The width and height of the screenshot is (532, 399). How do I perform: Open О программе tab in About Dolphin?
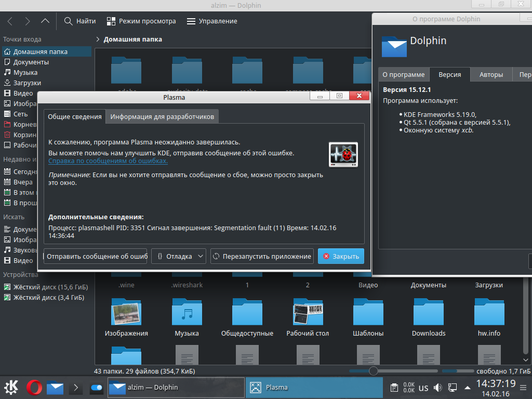tap(403, 75)
